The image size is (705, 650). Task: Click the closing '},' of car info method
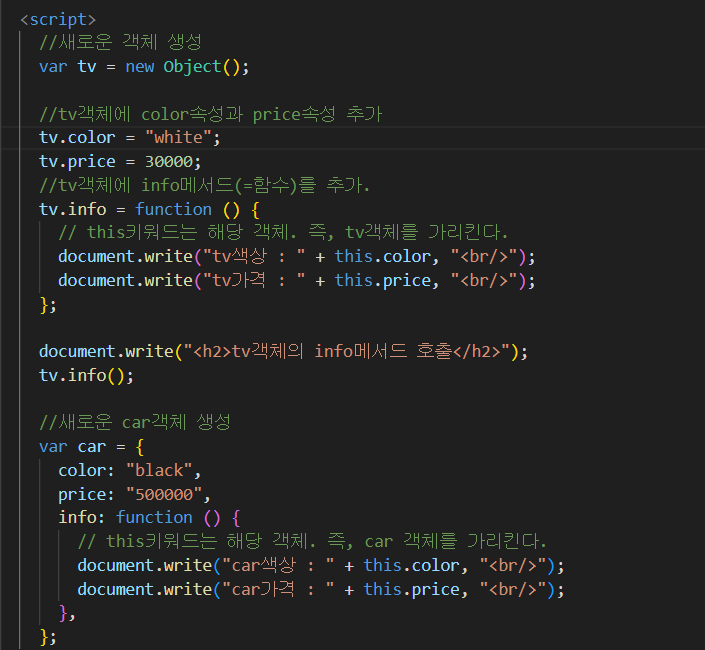[x=67, y=613]
